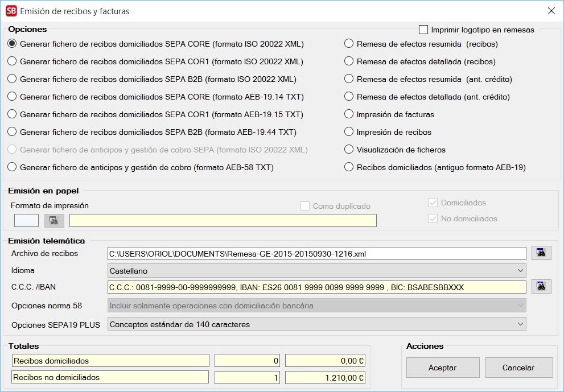Click the binoculars icon under Formato de impresión
Viewport: 564px width, 392px height.
pyautogui.click(x=55, y=221)
